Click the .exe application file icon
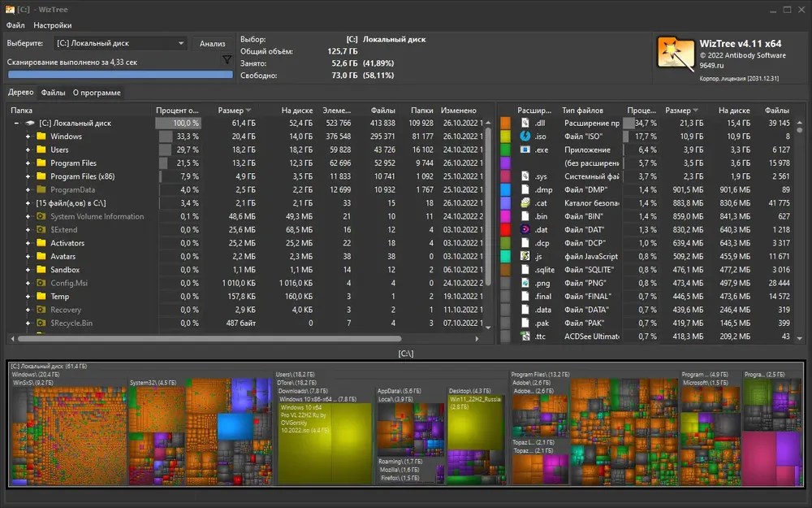Screen dimensions: 812x508 click(x=525, y=150)
